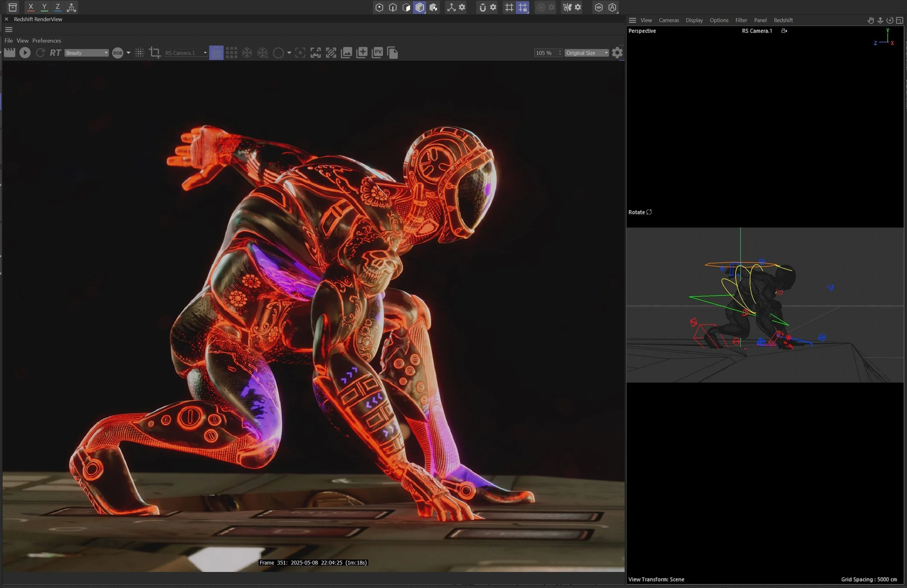The height and width of the screenshot is (588, 907).
Task: Open the Cameras menu in viewport
Action: pyautogui.click(x=668, y=20)
